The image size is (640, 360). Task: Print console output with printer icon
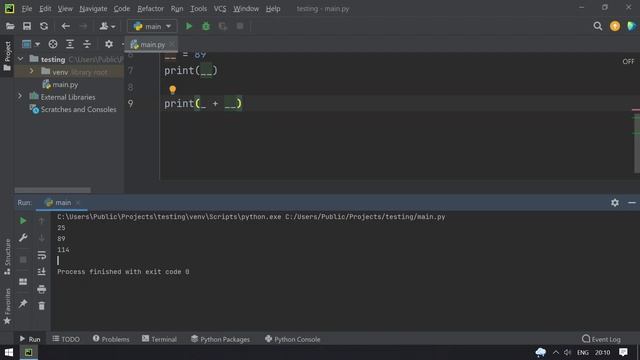[42, 289]
